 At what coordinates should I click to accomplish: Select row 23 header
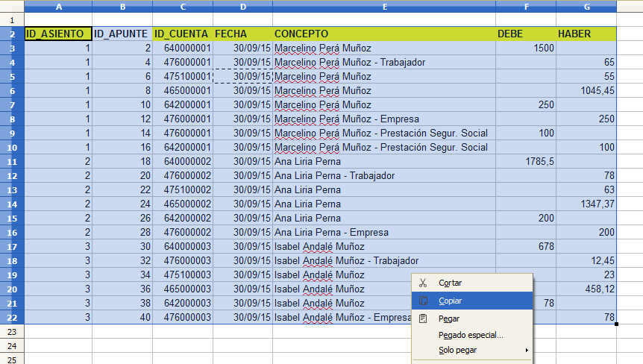coord(12,332)
